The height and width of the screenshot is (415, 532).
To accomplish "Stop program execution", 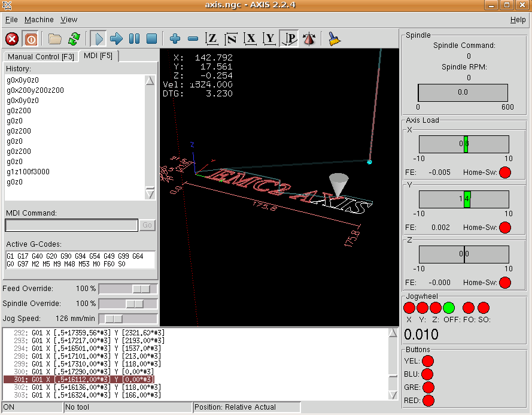I will coord(151,39).
